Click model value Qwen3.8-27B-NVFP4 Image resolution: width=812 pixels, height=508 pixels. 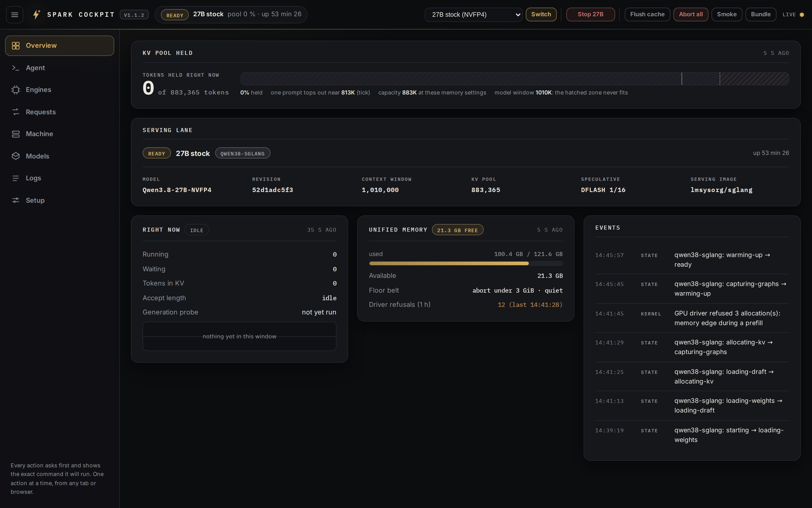tap(177, 190)
